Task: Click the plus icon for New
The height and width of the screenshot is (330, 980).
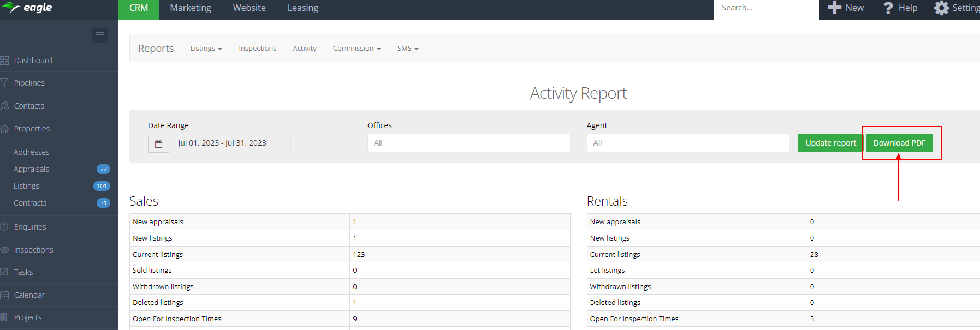Action: 834,8
